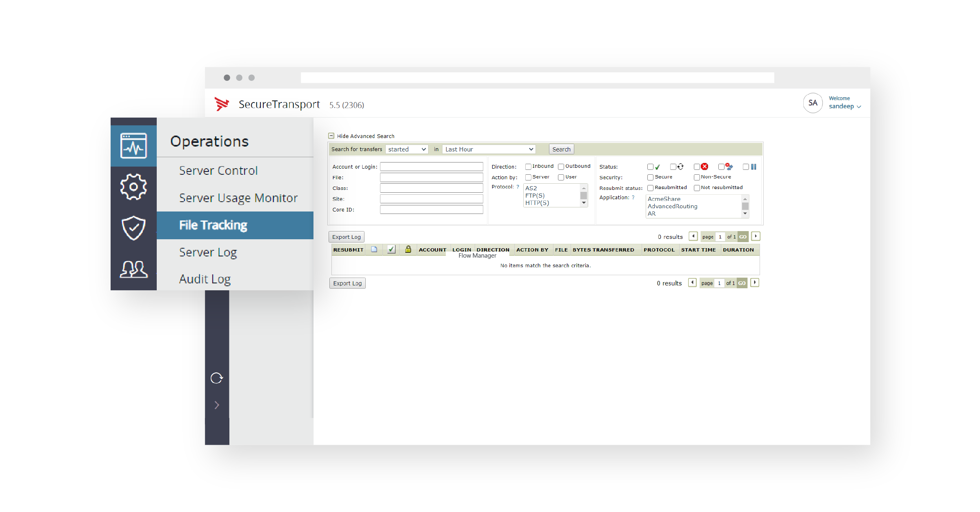This screenshot has width=980, height=512.
Task: Expand the welcome sandeep user menu
Action: 845,106
